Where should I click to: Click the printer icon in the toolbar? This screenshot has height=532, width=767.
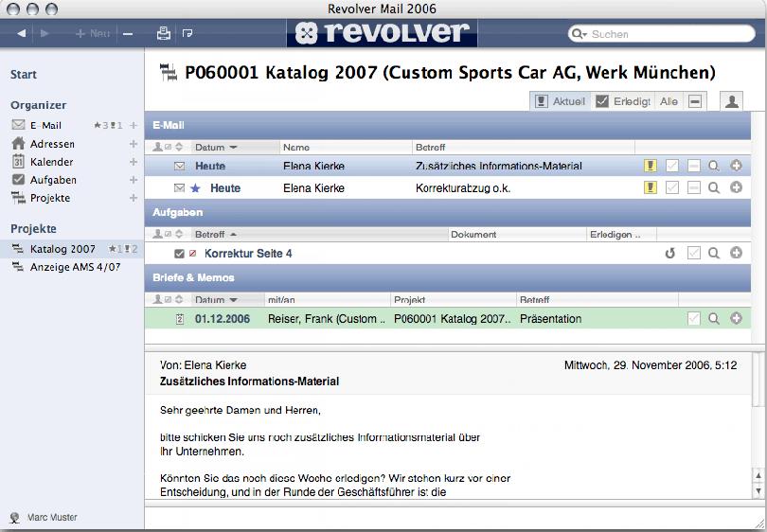164,33
